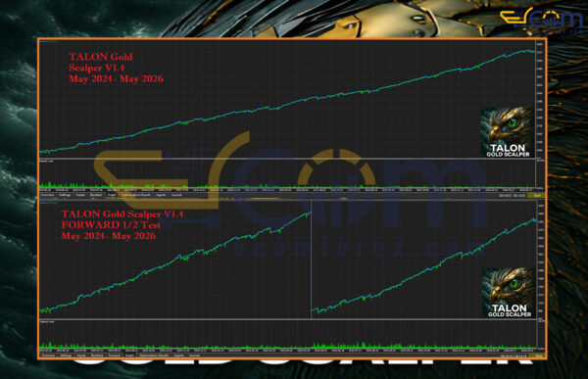Open the Settings tab in the lower forward-test panel

click(x=66, y=355)
